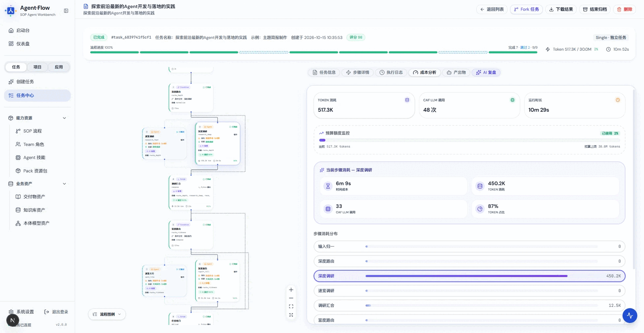Image resolution: width=644 pixels, height=333 pixels.
Task: Click the database icon on TOKEN 消耗 card
Action: tap(407, 100)
